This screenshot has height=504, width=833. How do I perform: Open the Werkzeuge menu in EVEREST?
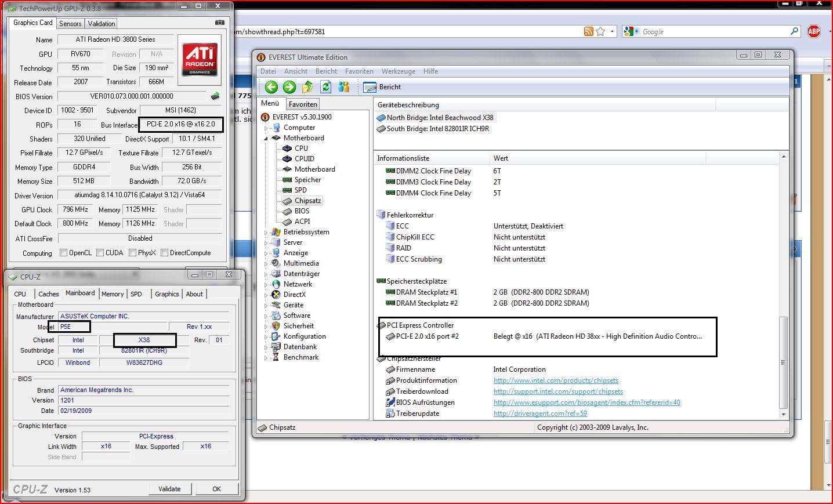399,71
